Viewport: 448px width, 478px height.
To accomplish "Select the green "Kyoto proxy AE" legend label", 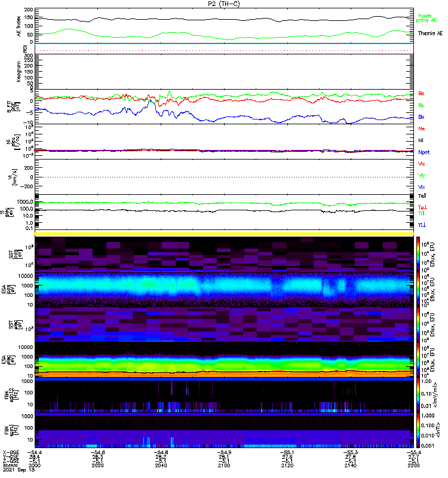I will tap(426, 18).
